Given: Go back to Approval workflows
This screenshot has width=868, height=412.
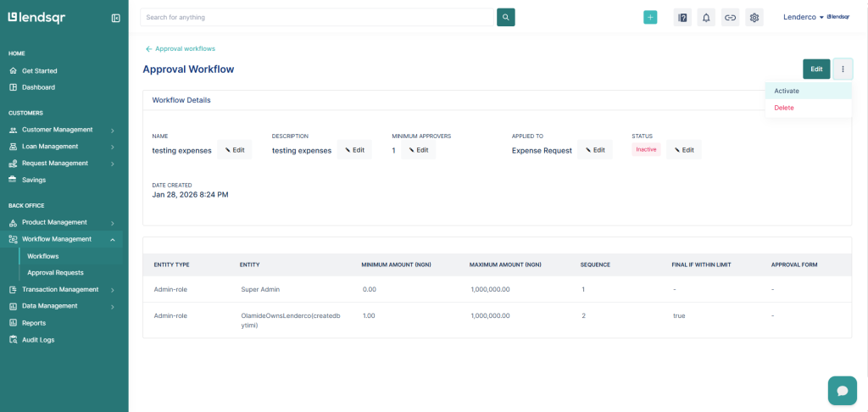Looking at the screenshot, I should [180, 49].
